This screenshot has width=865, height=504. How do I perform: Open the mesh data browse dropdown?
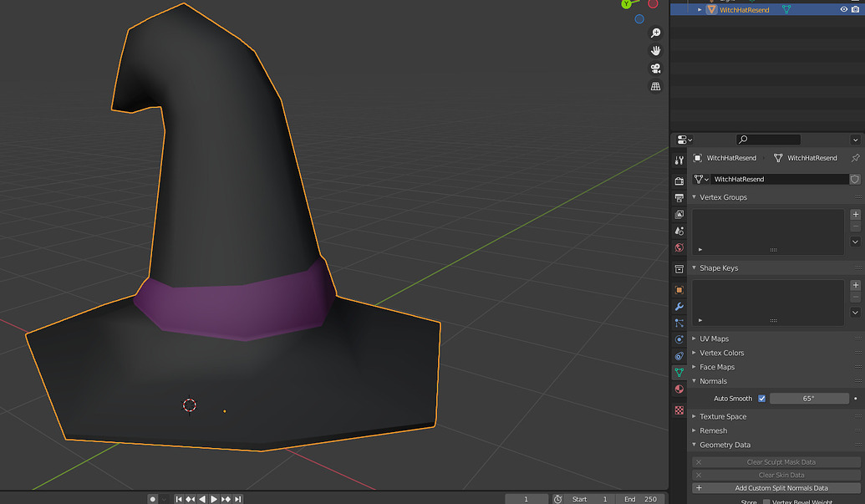point(700,179)
